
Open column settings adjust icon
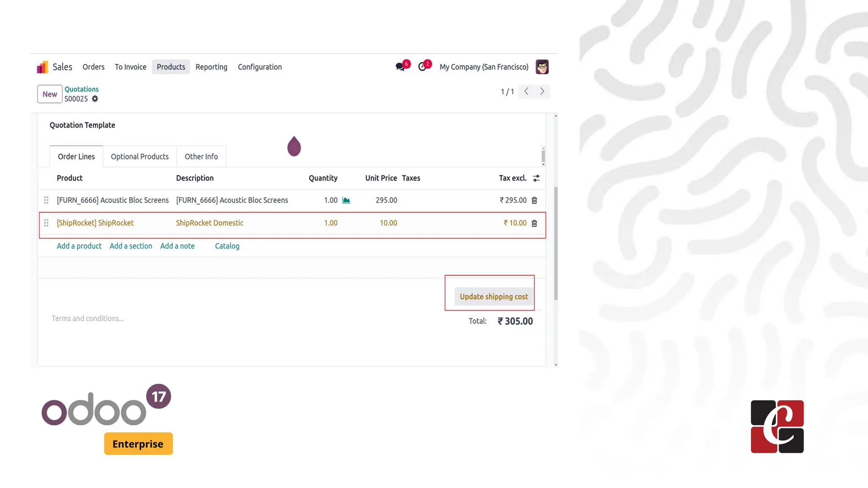tap(536, 178)
